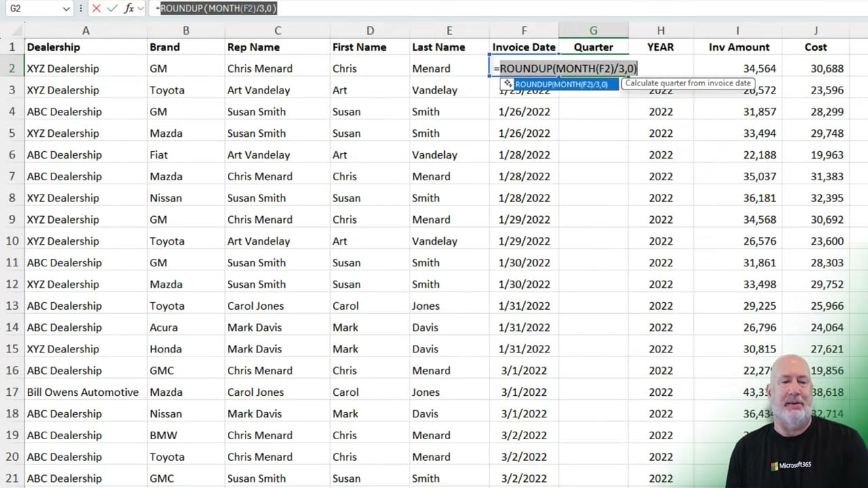
Task: Select the Quarter column header G
Action: click(593, 30)
